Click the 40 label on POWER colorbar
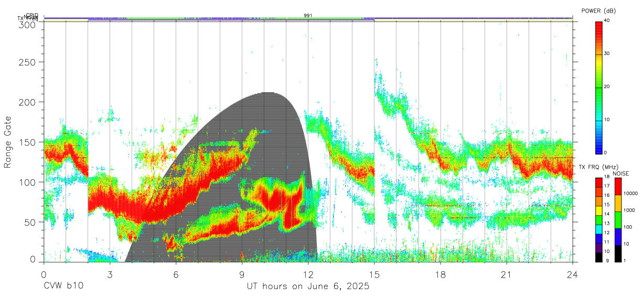Screen dimensions: 644x297 tap(607, 21)
